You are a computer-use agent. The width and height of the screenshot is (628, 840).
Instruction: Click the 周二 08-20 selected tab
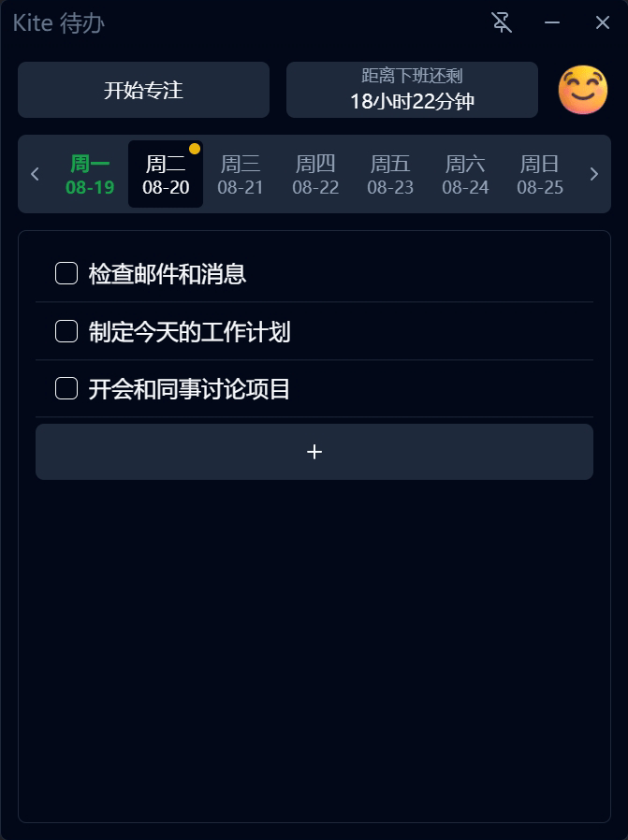[x=166, y=175]
